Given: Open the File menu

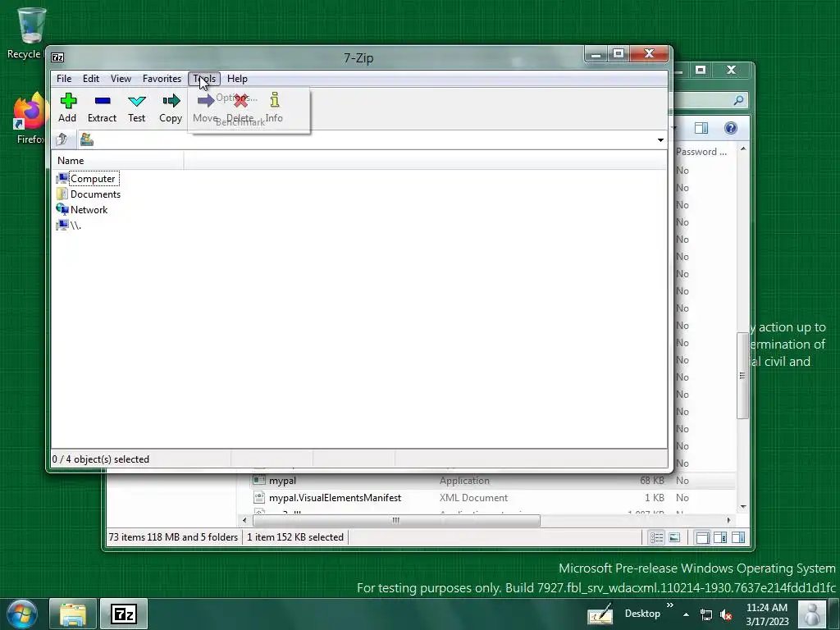Looking at the screenshot, I should (64, 79).
